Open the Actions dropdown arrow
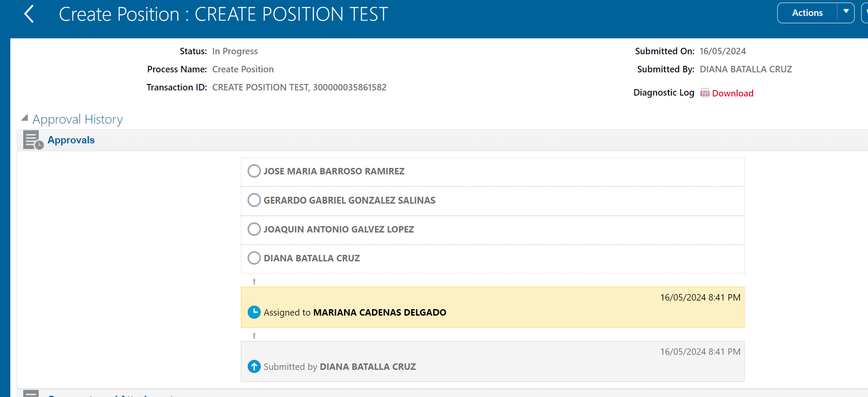Viewport: 868px width, 397px height. [x=846, y=12]
